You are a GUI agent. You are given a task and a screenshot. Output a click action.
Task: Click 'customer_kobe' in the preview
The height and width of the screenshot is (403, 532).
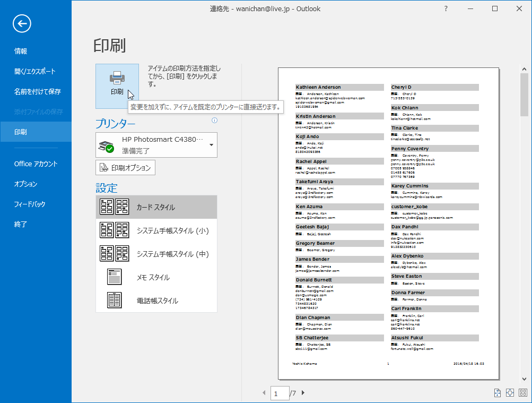point(409,207)
